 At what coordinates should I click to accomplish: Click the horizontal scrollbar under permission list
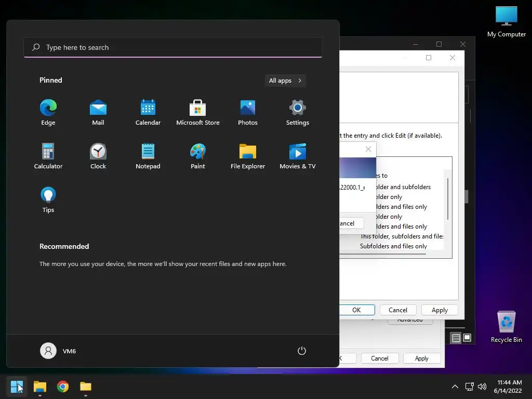coord(383,254)
